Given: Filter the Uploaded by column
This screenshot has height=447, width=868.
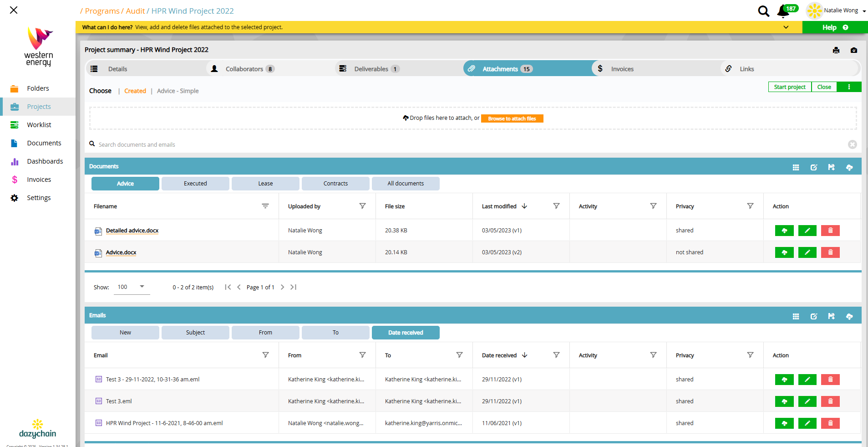Looking at the screenshot, I should pos(362,206).
